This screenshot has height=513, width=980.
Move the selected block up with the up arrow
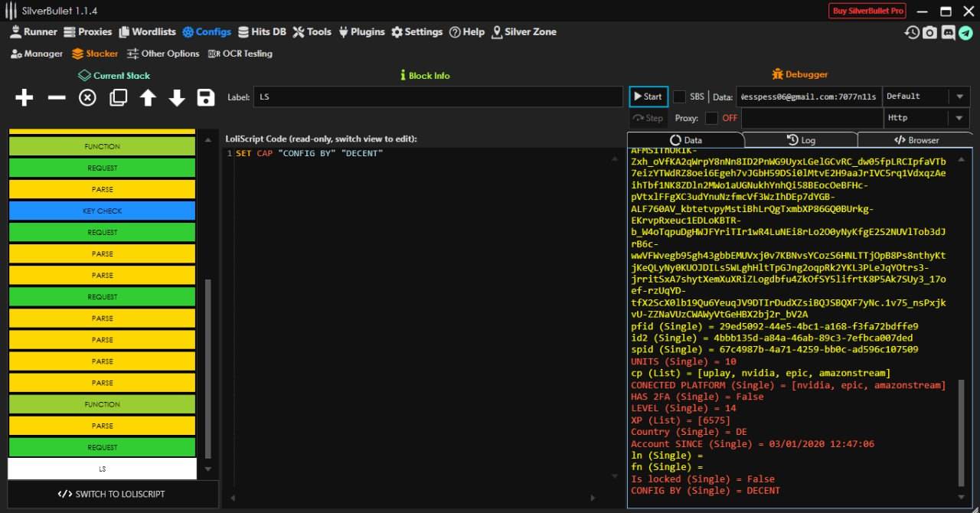[x=148, y=97]
